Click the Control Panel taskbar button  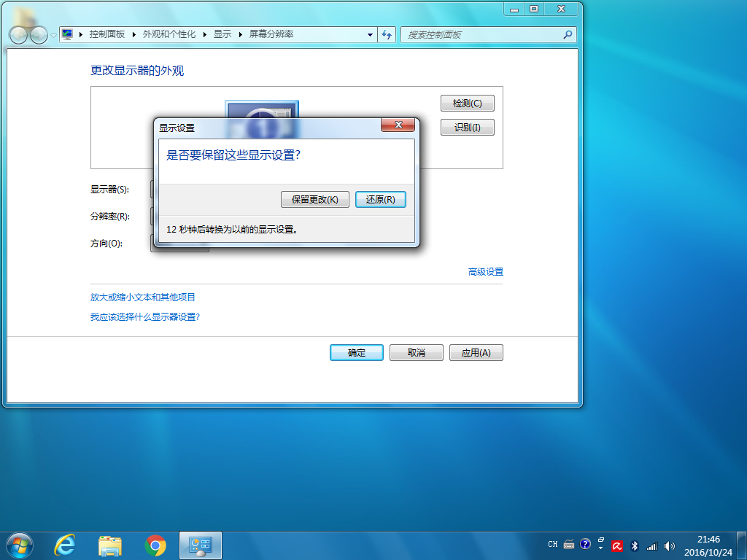coord(201,545)
